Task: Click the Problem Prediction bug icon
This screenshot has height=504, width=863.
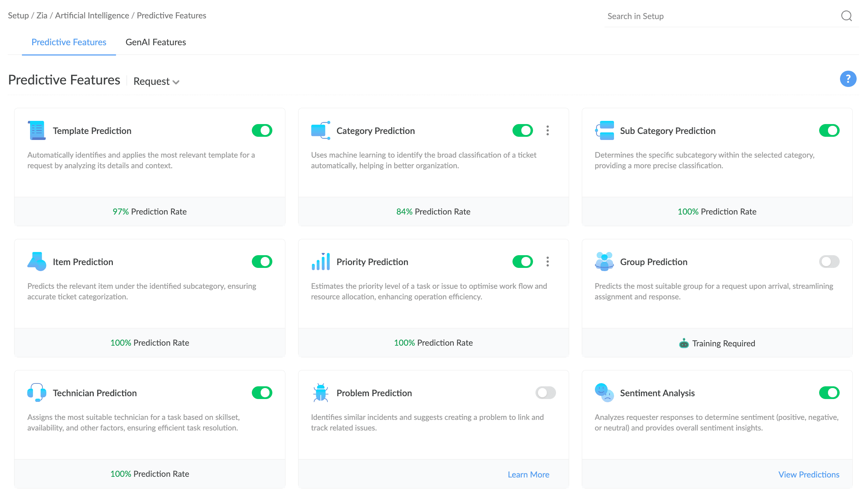Action: click(x=320, y=393)
